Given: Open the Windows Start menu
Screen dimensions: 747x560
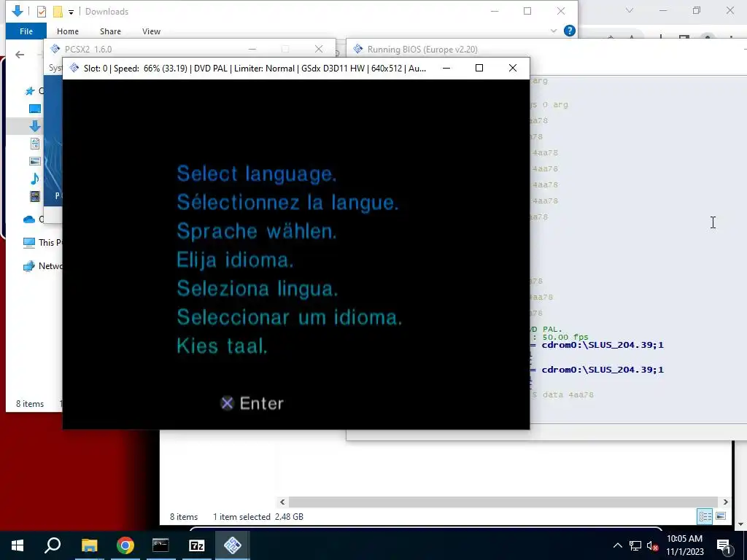Looking at the screenshot, I should click(x=18, y=545).
